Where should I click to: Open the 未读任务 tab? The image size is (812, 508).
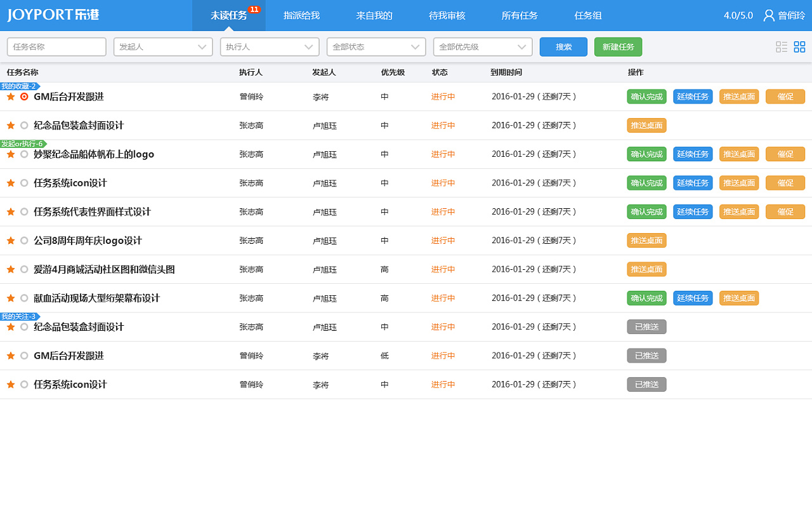click(x=229, y=15)
